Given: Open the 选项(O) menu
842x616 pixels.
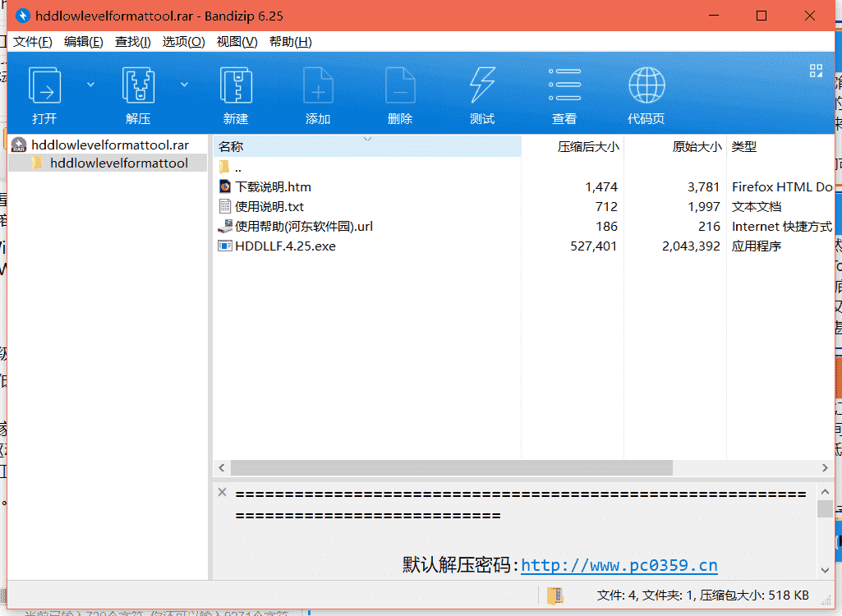Looking at the screenshot, I should 184,42.
